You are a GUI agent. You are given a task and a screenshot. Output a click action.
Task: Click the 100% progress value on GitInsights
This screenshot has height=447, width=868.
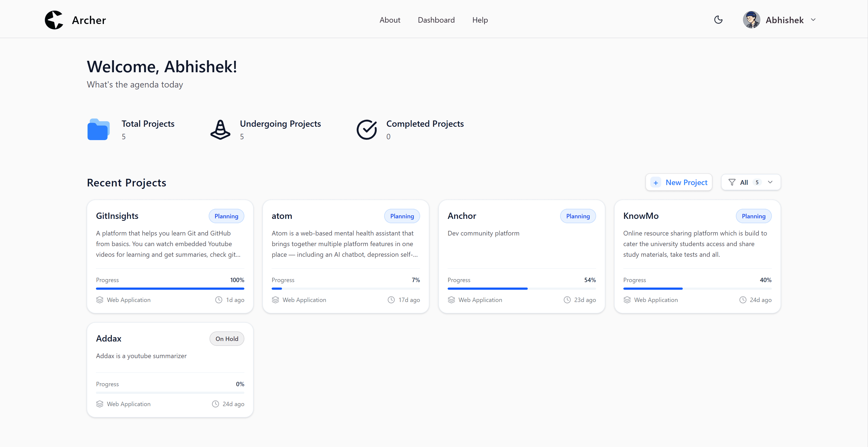pos(237,280)
